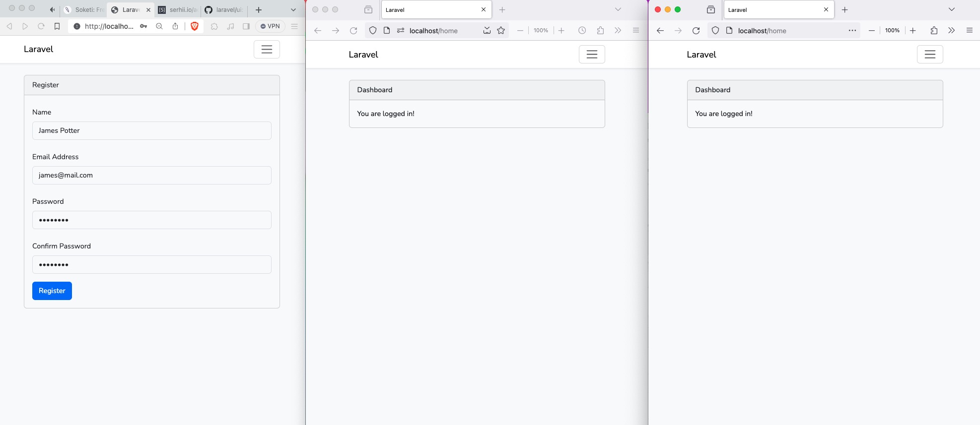Click the Laravel brand link in the middle window
This screenshot has width=980, height=425.
tap(363, 55)
